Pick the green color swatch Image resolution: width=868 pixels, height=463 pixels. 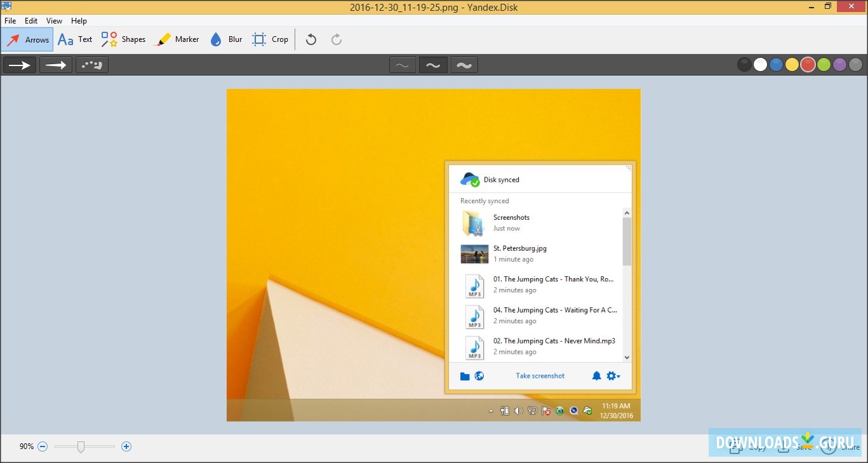824,65
